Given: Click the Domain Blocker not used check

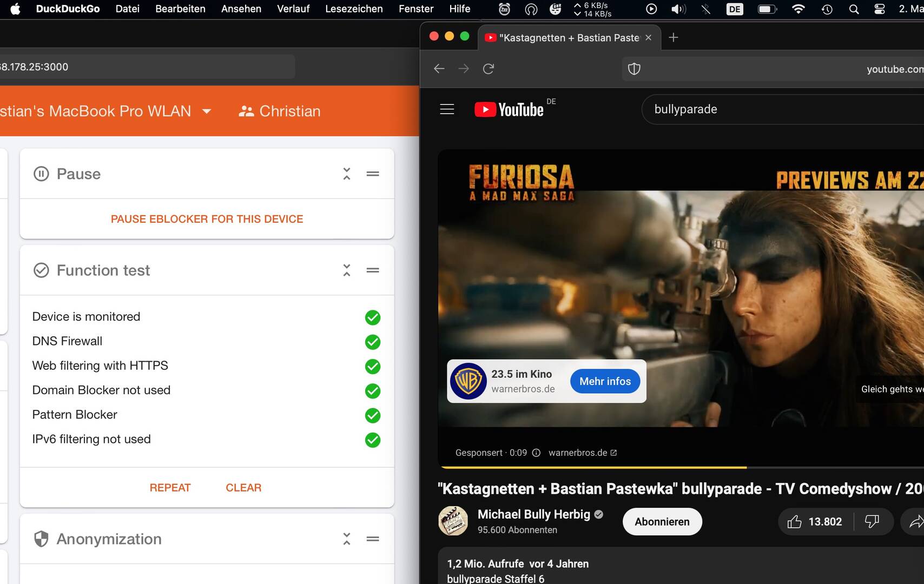Looking at the screenshot, I should [373, 391].
